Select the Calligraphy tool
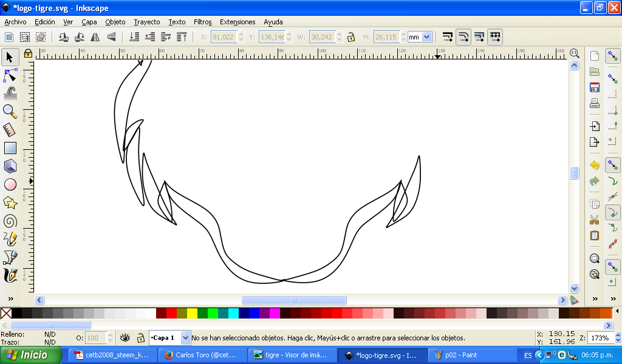 point(10,275)
